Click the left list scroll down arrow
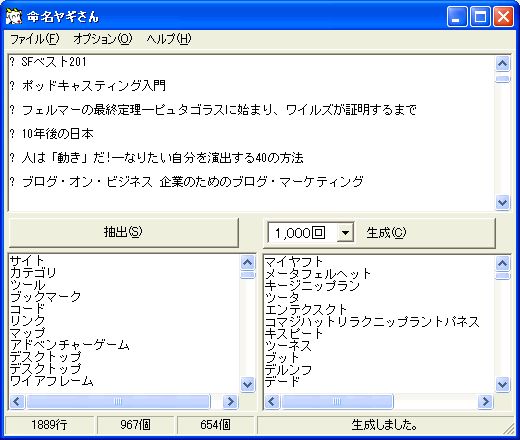Image resolution: width=520 pixels, height=440 pixels. [247, 384]
